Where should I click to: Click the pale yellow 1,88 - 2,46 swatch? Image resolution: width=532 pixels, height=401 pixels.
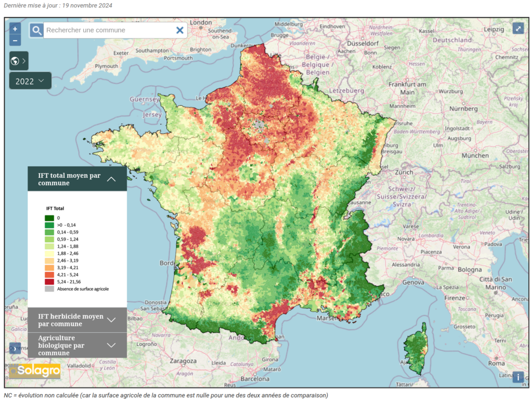(x=49, y=253)
